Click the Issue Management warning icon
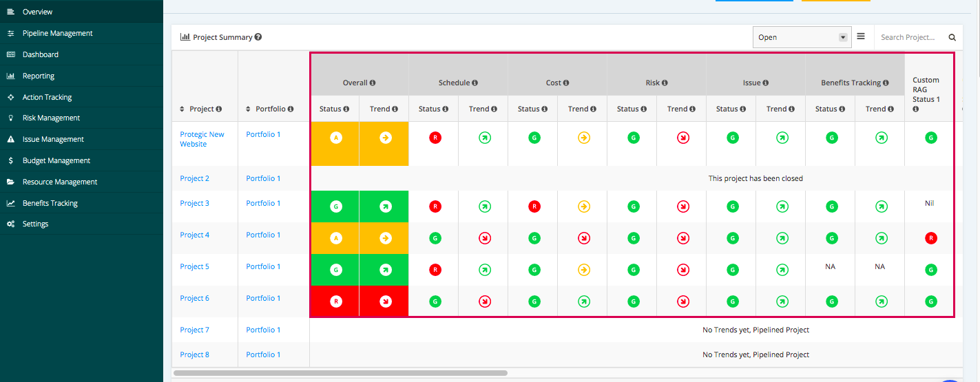 click(10, 139)
